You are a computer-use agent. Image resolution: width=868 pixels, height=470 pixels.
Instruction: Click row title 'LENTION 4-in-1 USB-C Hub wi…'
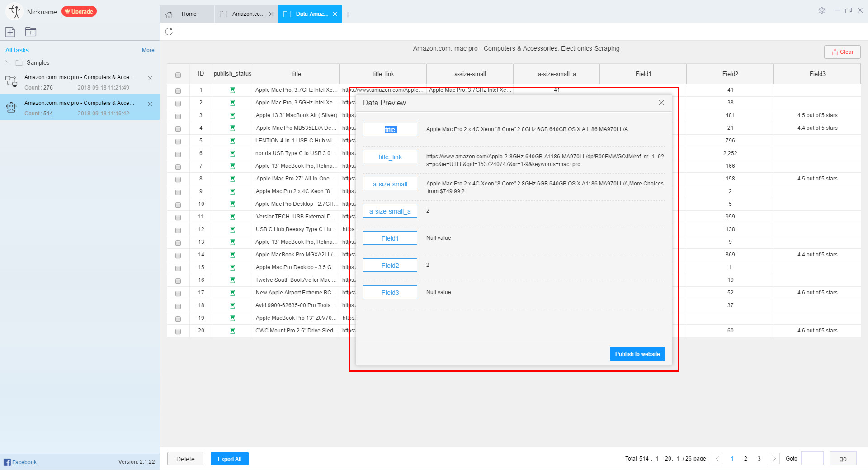[296, 141]
